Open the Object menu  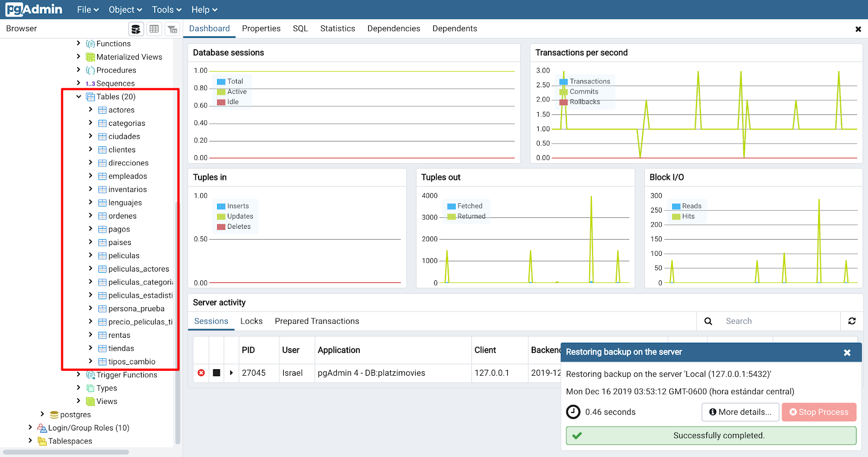(x=125, y=10)
